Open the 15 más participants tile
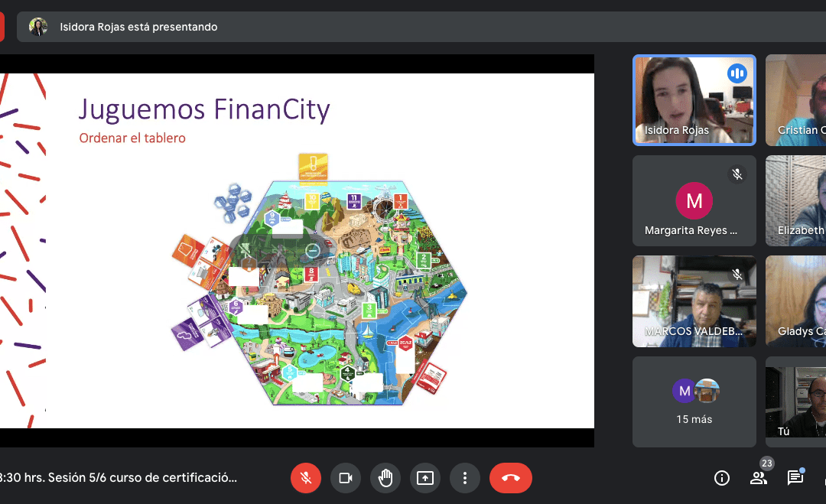826x504 pixels. (694, 402)
